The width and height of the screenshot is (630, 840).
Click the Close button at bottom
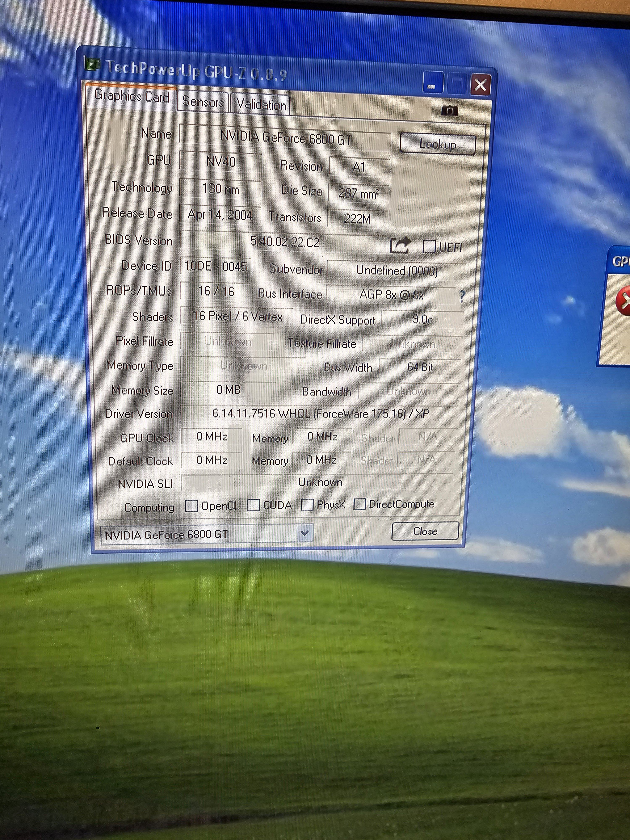[x=425, y=531]
